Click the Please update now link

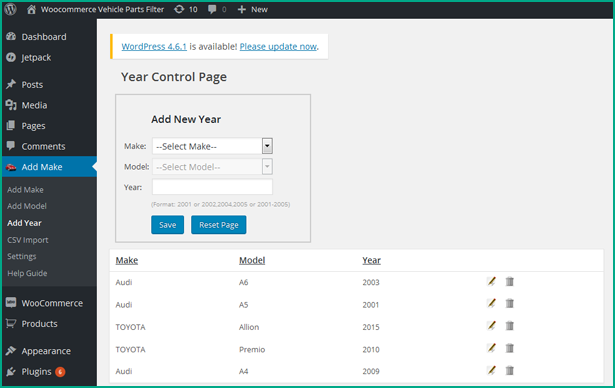click(x=278, y=47)
